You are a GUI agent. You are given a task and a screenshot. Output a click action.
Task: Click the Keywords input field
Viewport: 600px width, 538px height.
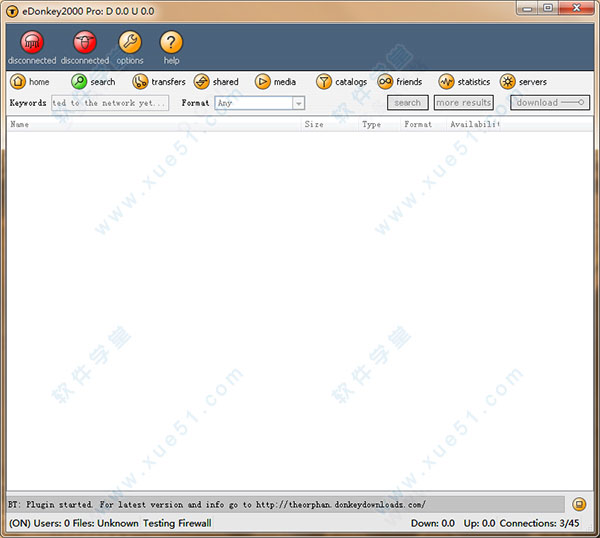[x=110, y=103]
